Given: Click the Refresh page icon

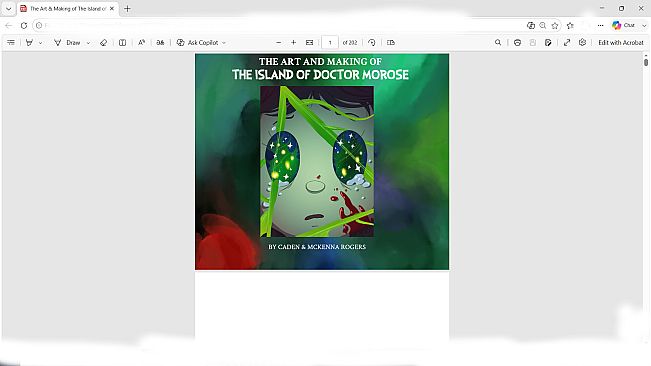Looking at the screenshot, I should coord(24,25).
